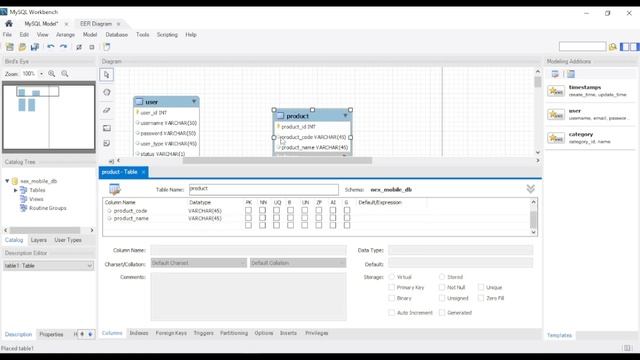Open the File menu

7,35
